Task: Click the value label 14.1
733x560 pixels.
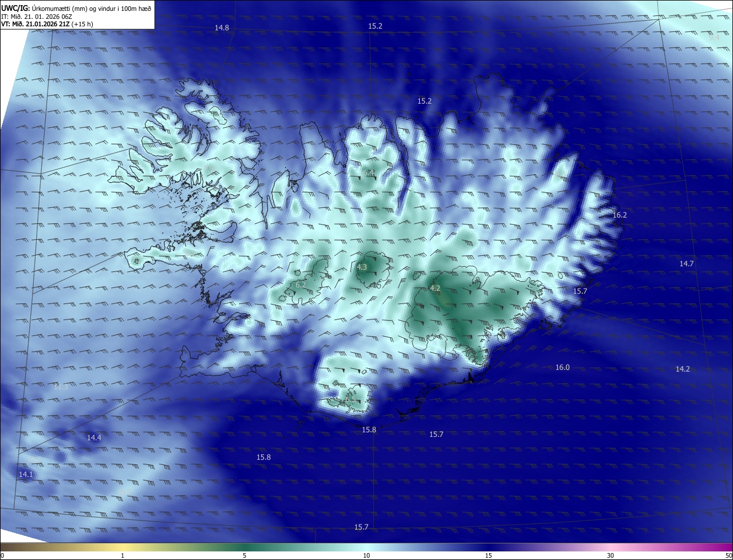Action: coord(26,475)
